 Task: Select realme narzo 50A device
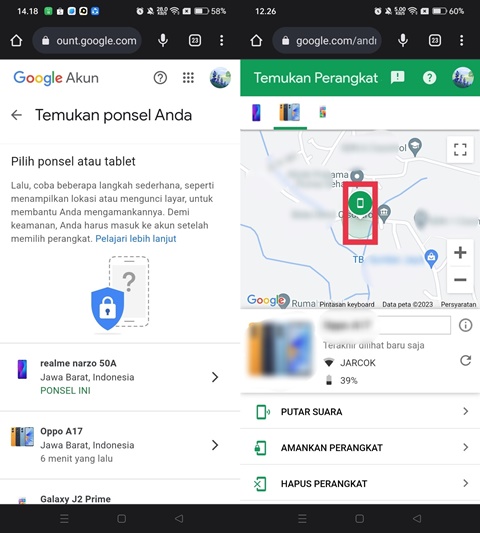click(x=120, y=377)
